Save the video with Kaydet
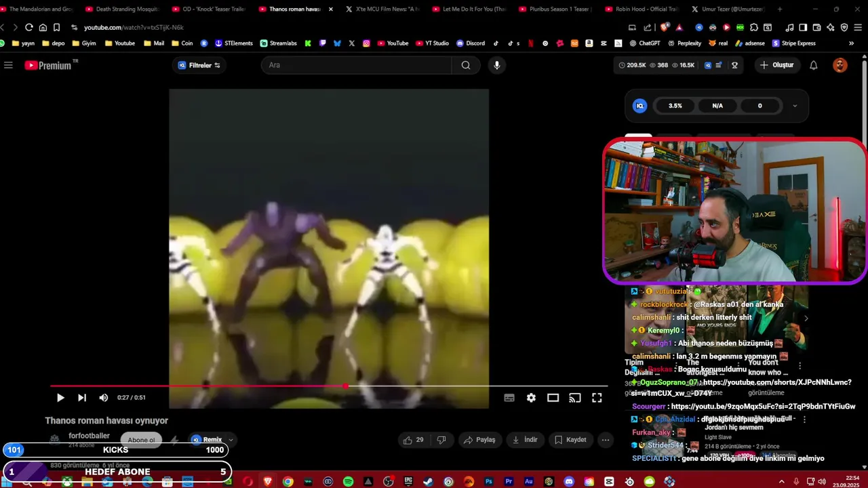The width and height of the screenshot is (868, 488). (x=570, y=440)
